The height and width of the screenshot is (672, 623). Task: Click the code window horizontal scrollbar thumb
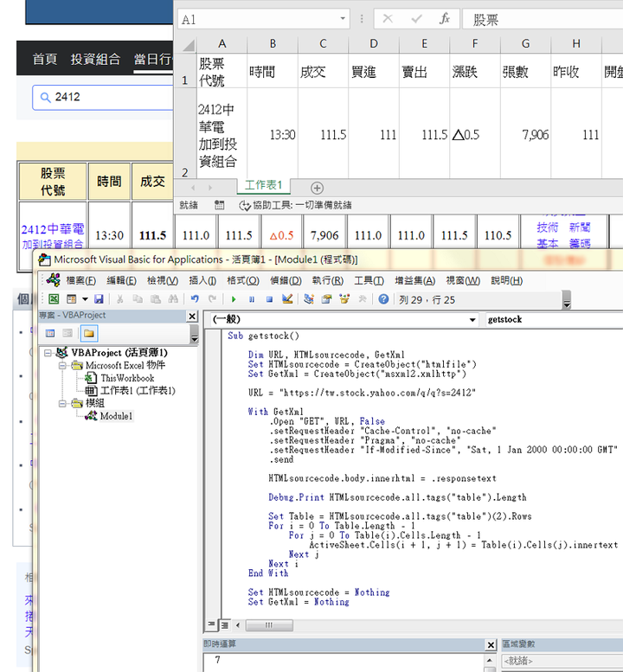tap(269, 625)
